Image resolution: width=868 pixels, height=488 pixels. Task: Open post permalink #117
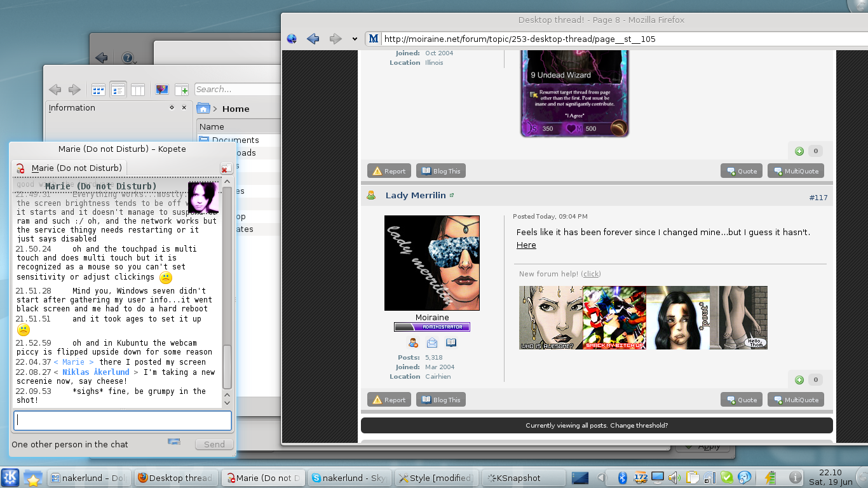coord(818,198)
